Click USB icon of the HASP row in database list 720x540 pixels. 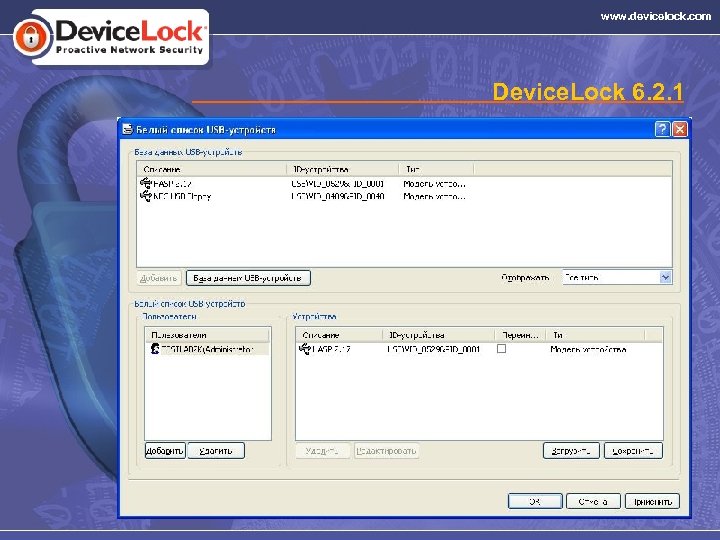146,183
